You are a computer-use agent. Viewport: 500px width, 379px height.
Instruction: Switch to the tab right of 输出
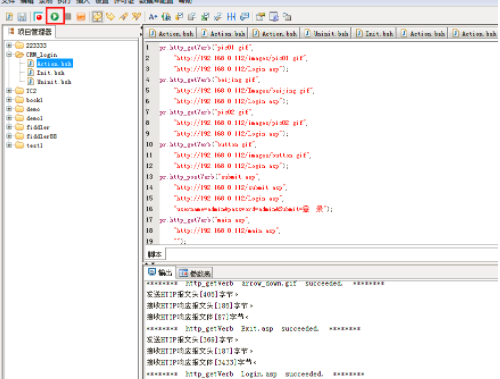click(195, 273)
